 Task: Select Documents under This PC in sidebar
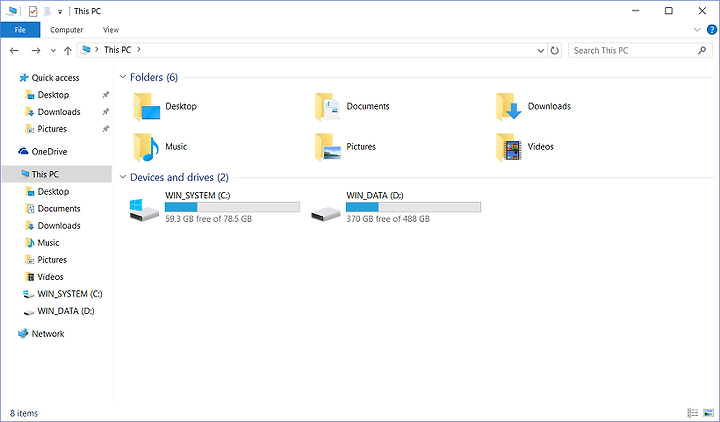[59, 208]
